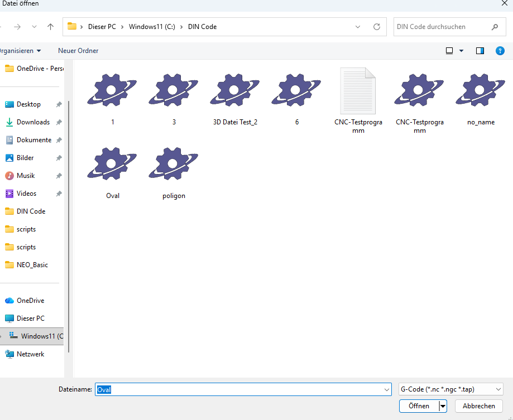Click the sidebar vertical scrollbar
Screen dimensions: 513x420
pyautogui.click(x=68, y=226)
